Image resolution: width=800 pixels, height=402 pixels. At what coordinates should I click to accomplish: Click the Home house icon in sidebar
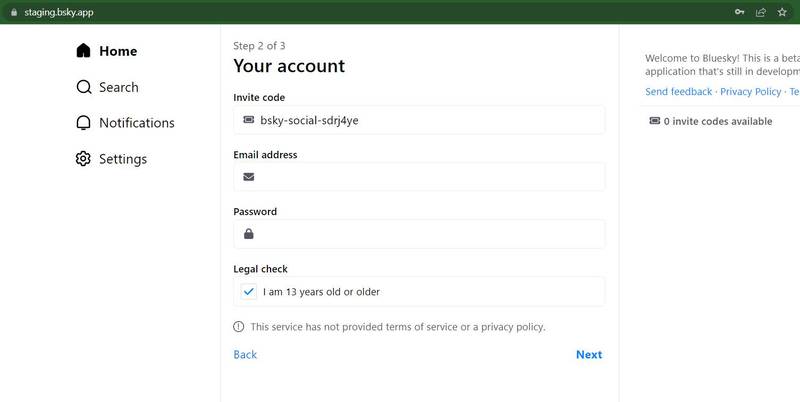pyautogui.click(x=83, y=51)
